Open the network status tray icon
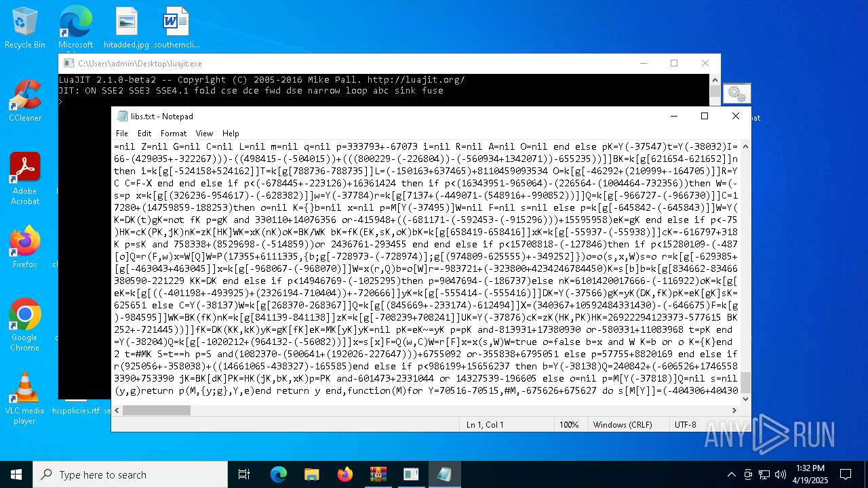 (x=764, y=474)
